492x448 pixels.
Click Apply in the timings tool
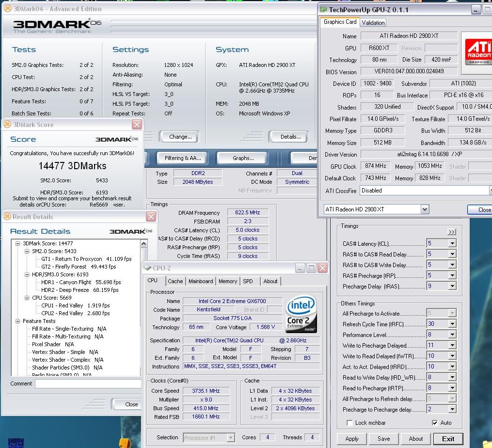352,439
